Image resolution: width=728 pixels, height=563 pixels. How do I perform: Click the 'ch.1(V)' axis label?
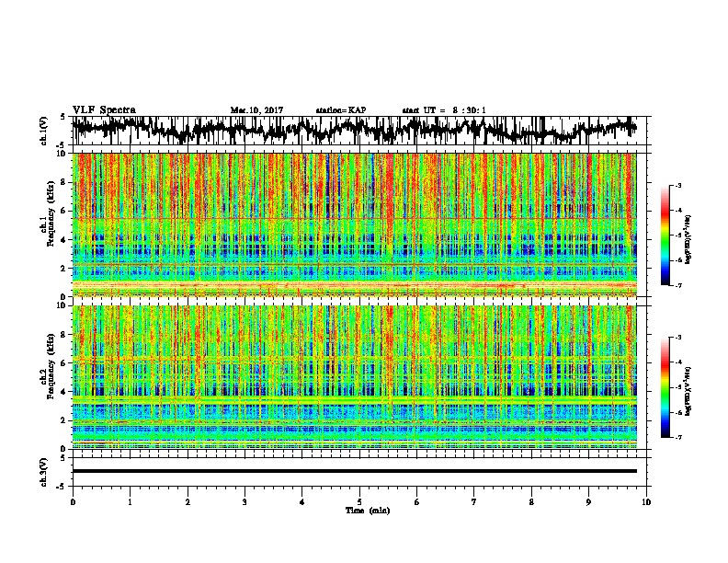click(44, 131)
